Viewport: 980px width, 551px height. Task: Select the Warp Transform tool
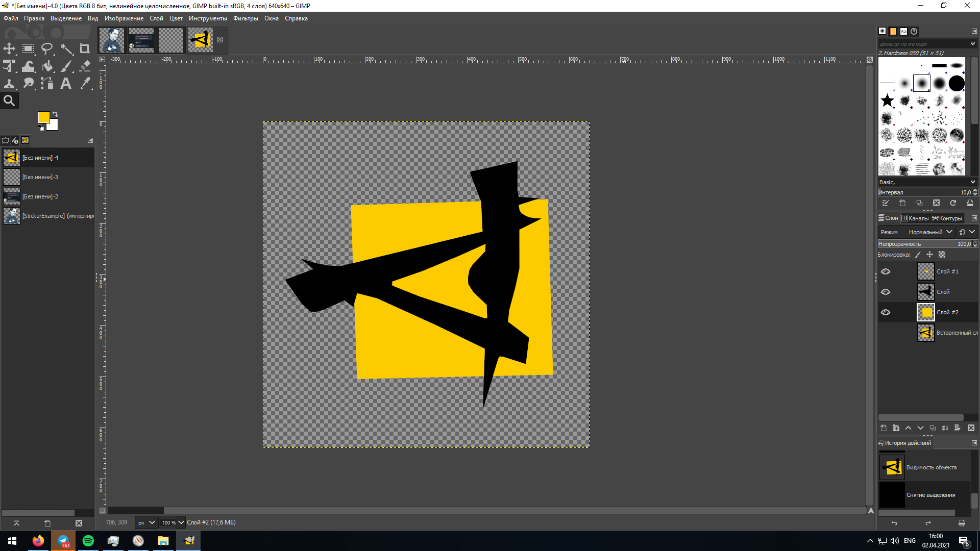[x=28, y=66]
